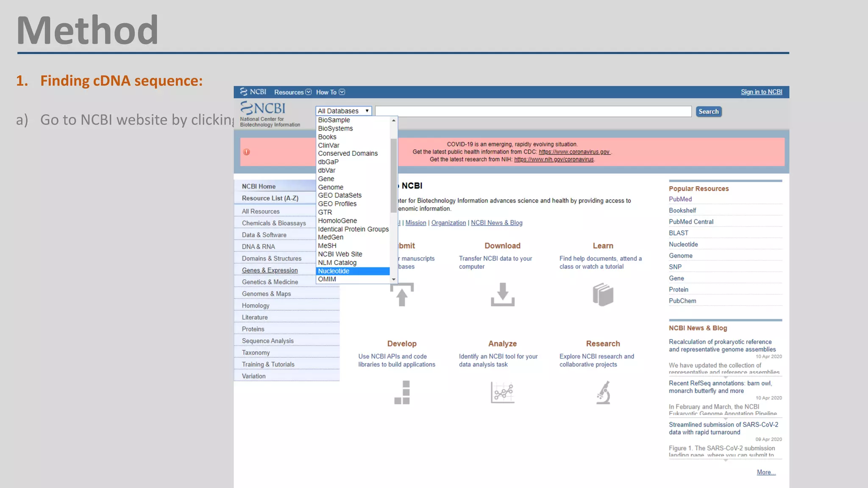Screen dimensions: 868x488
Task: Click the red alert icon in COVID banner
Action: click(x=247, y=152)
